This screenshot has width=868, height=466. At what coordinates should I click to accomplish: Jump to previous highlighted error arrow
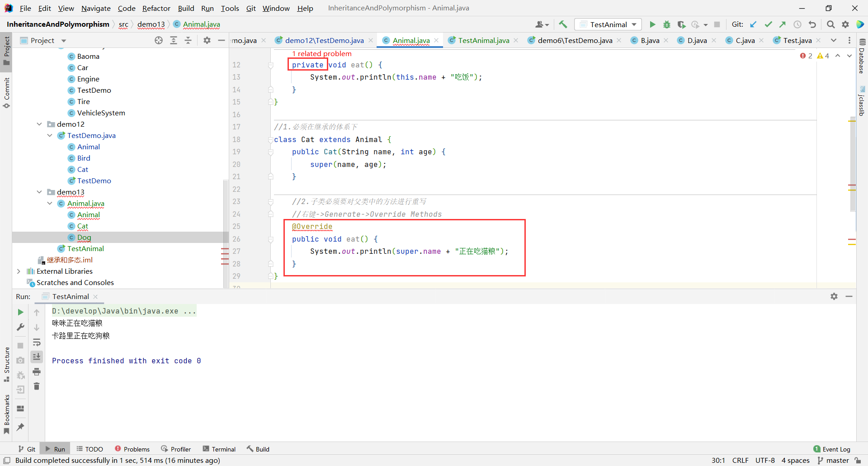coord(838,56)
